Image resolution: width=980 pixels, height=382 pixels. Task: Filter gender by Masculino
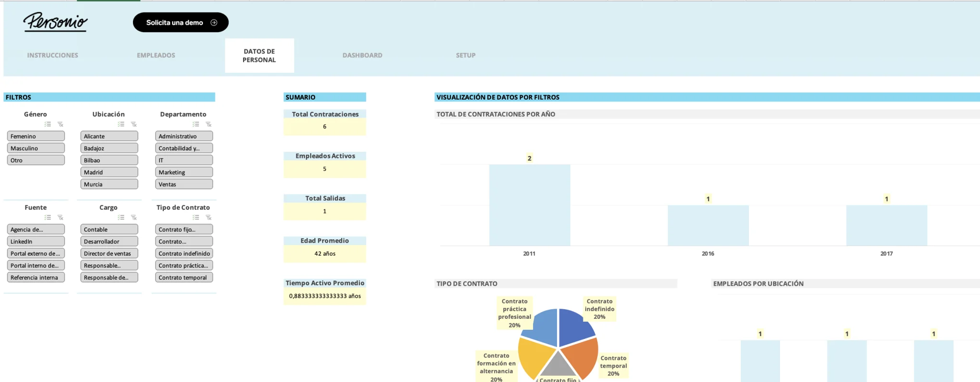pyautogui.click(x=36, y=148)
